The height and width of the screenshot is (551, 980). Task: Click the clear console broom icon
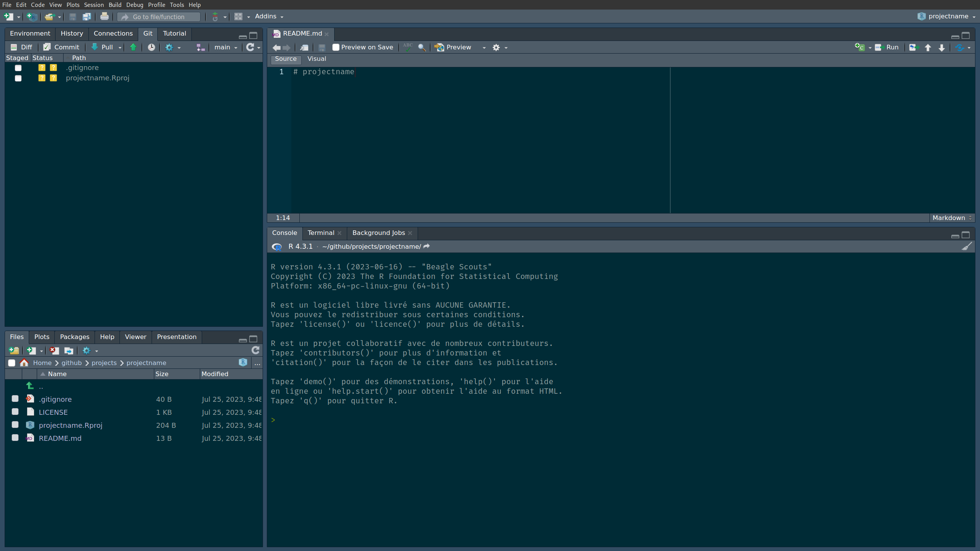click(x=967, y=246)
